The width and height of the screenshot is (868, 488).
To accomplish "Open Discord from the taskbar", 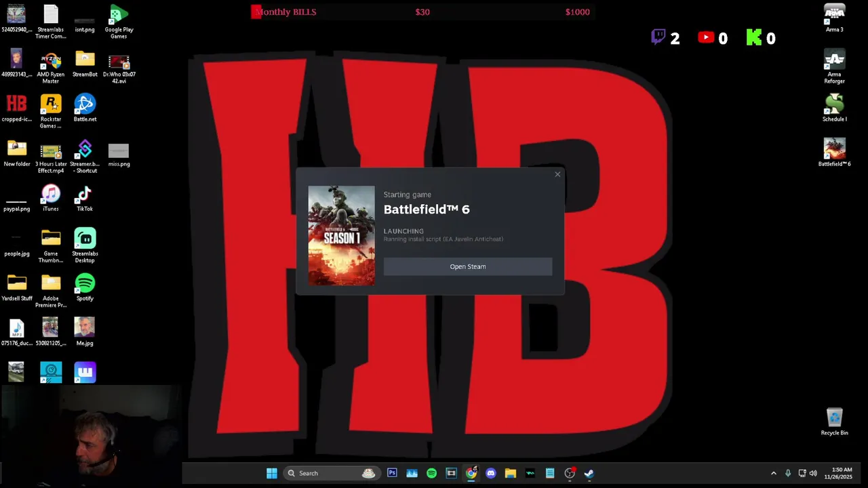I will 491,473.
